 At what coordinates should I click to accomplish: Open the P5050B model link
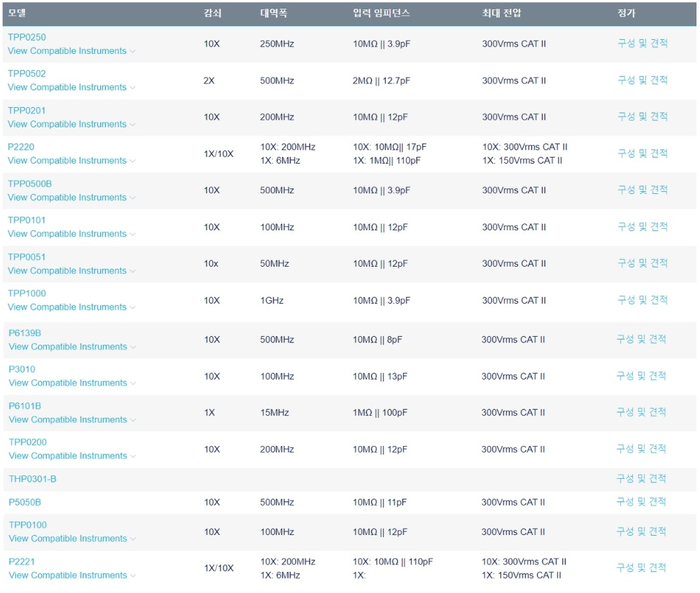click(25, 503)
